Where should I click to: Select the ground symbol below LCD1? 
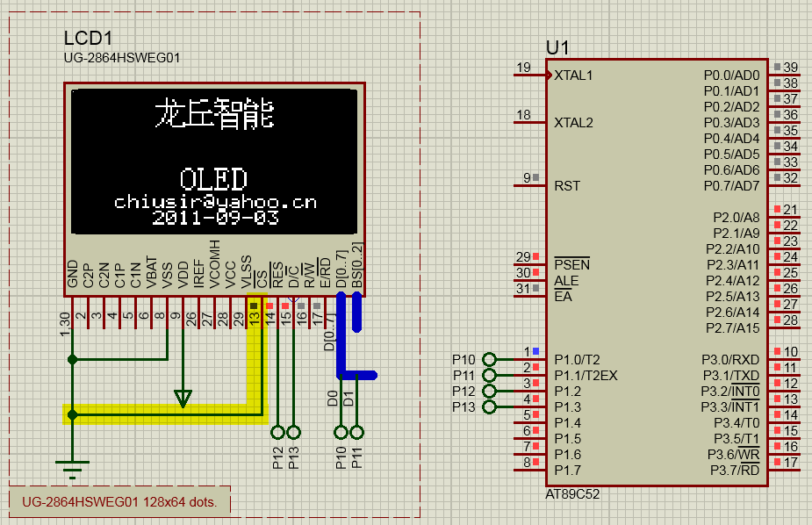tap(73, 469)
